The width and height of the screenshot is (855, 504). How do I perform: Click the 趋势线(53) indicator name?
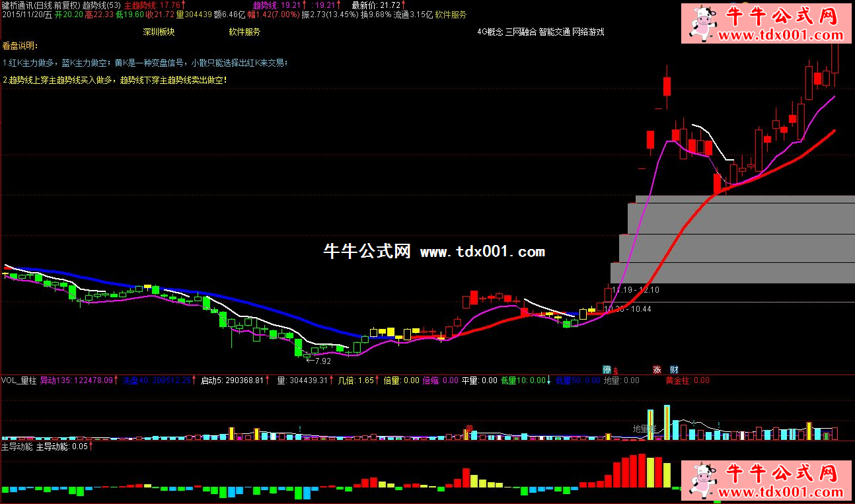click(101, 5)
